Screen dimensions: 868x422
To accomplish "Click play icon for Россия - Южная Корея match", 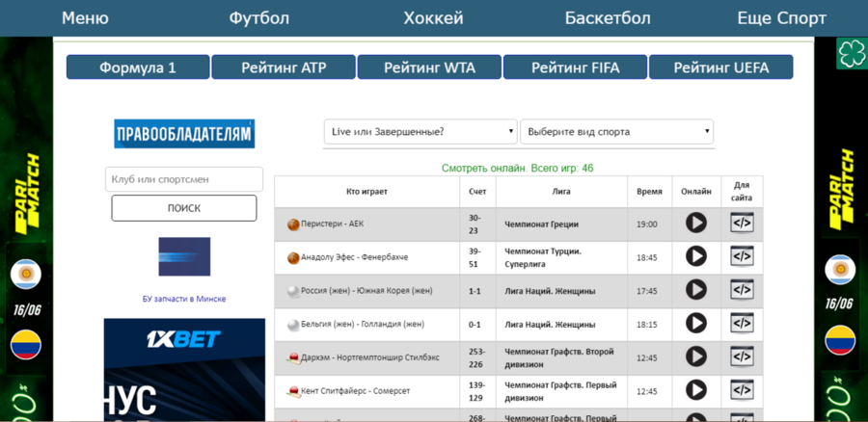I will 695,290.
